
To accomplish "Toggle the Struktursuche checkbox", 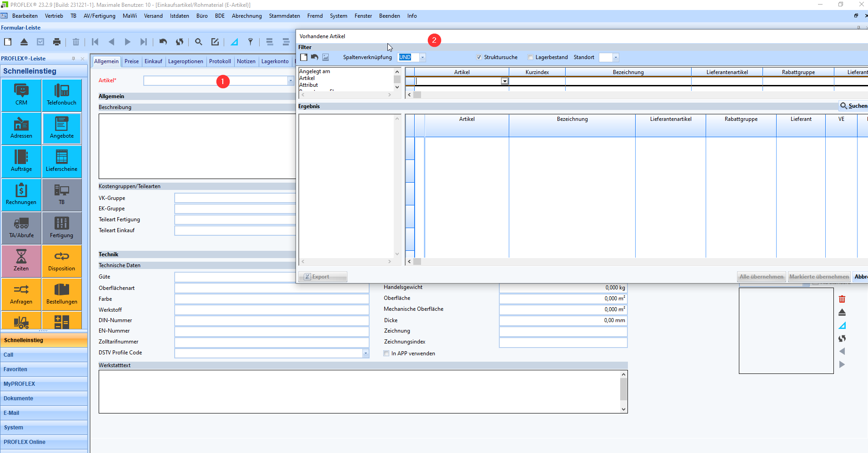I will click(x=479, y=57).
